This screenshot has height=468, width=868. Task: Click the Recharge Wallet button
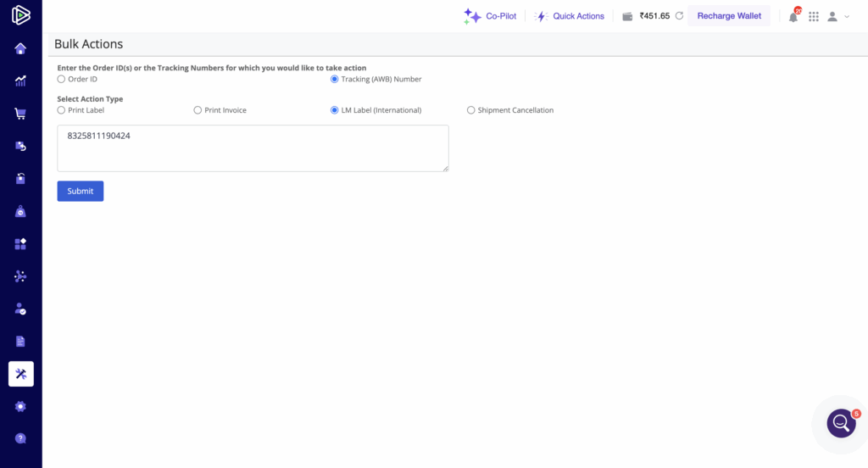(x=729, y=16)
